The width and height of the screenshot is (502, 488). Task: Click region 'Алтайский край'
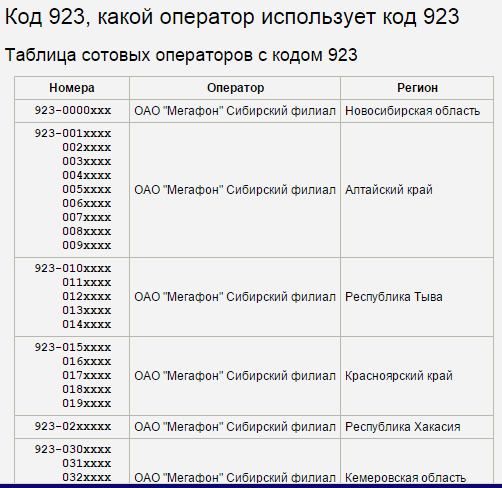click(389, 190)
